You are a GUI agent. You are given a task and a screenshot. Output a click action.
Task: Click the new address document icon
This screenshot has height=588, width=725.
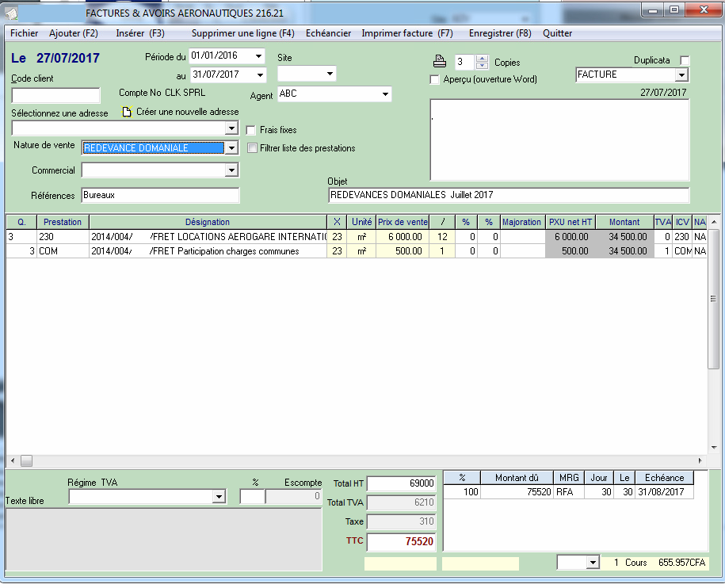127,112
